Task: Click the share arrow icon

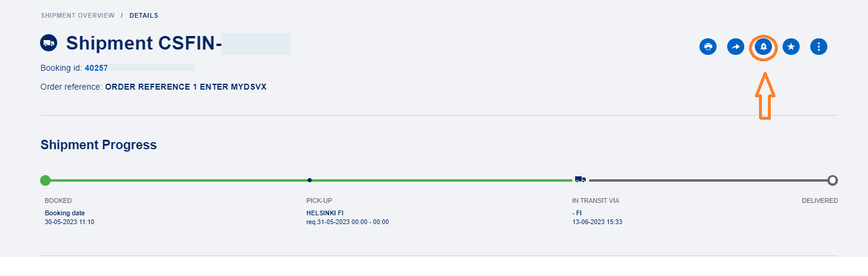Action: pos(735,47)
